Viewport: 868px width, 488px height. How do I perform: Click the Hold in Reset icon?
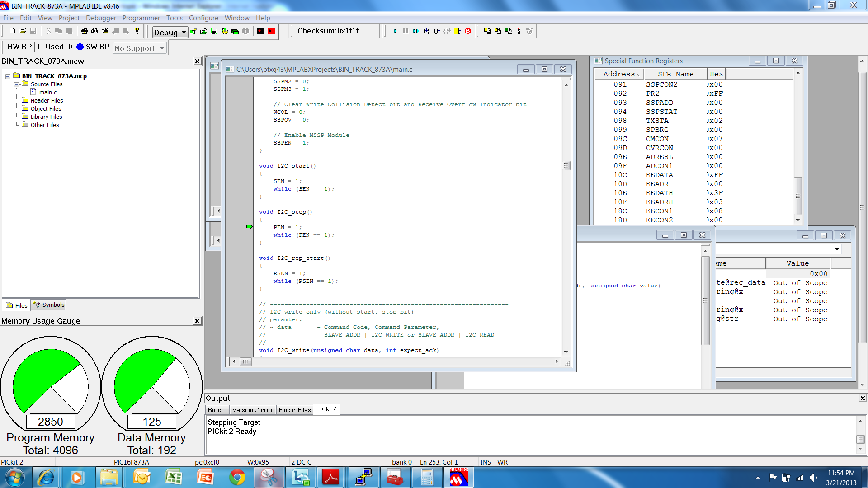(519, 31)
